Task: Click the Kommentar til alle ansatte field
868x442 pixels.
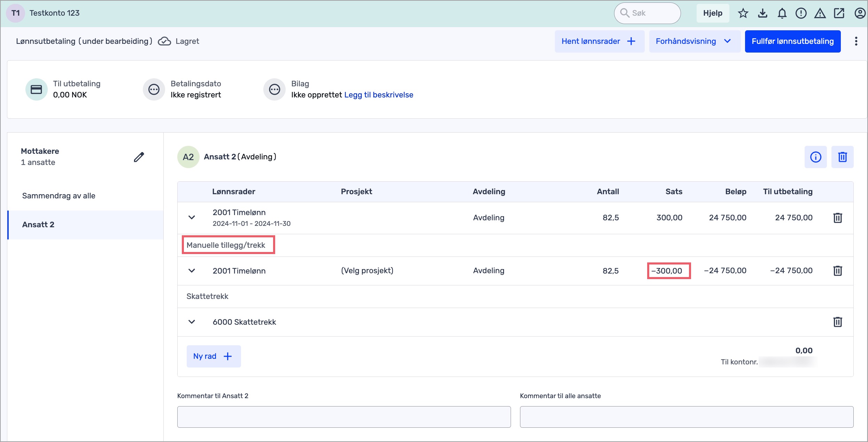Action: 687,417
